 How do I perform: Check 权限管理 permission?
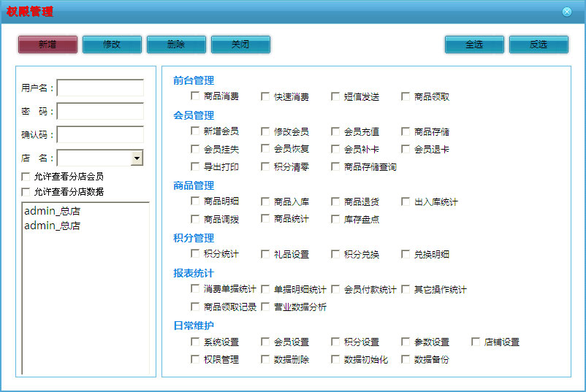click(194, 359)
